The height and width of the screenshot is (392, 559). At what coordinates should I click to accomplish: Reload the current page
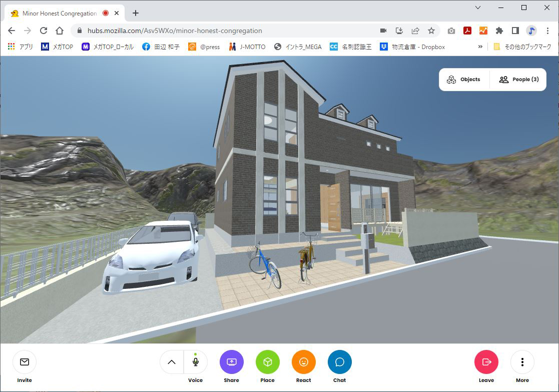point(44,31)
